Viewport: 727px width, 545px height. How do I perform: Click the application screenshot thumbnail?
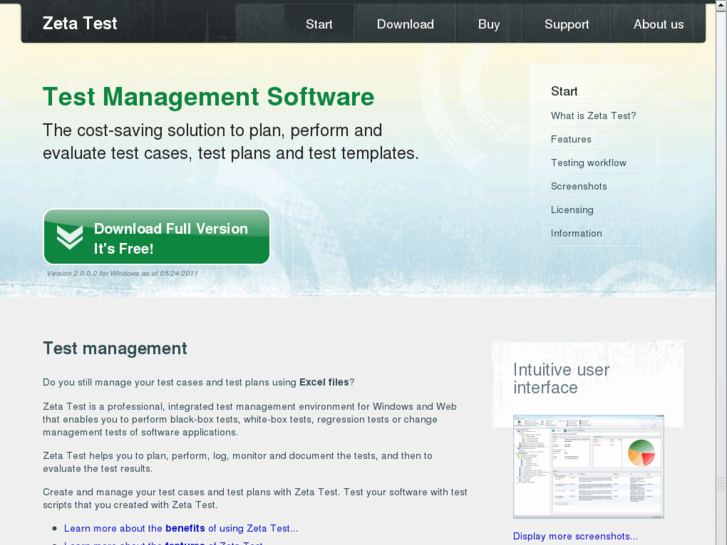[588, 467]
